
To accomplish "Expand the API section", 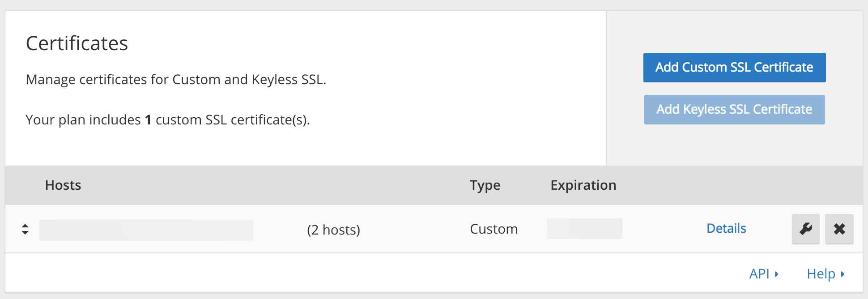I will pos(764,273).
